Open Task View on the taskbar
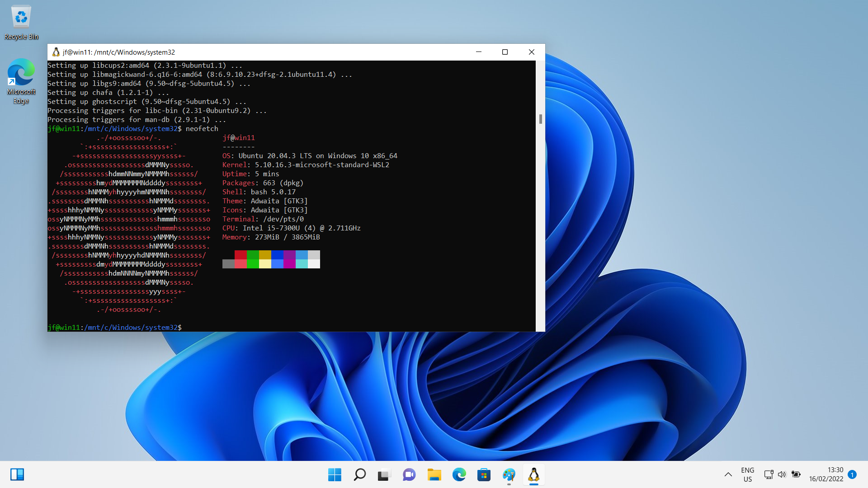Image resolution: width=868 pixels, height=488 pixels. pos(384,474)
